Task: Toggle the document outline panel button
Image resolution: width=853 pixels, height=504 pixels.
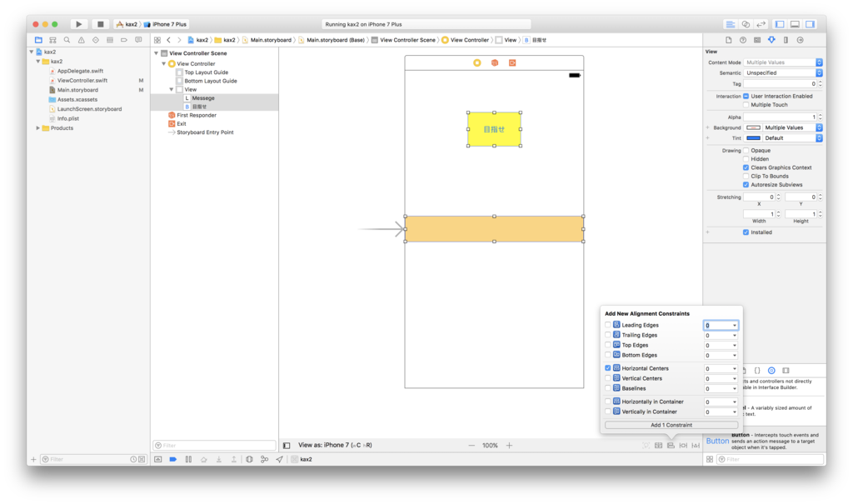Action: (287, 445)
